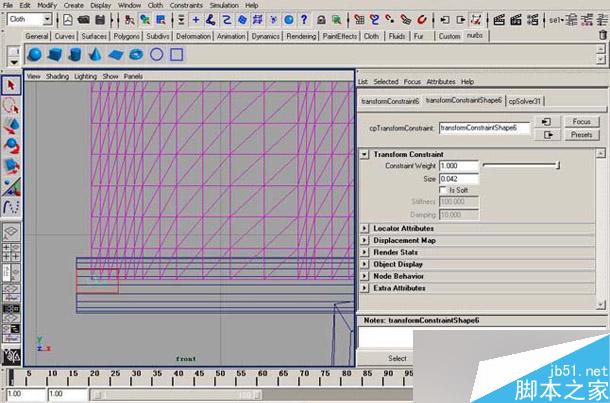Expand the Render Stats section

pyautogui.click(x=364, y=252)
